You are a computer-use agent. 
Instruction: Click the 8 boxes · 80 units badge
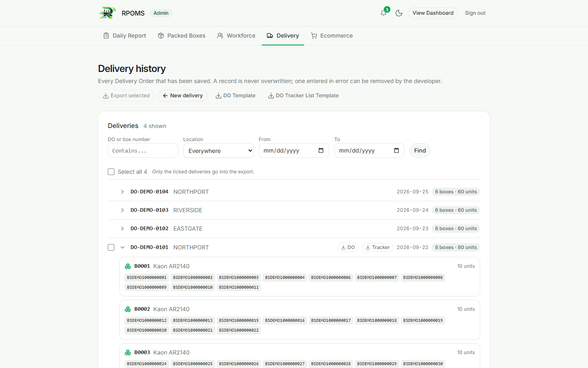[x=456, y=247]
